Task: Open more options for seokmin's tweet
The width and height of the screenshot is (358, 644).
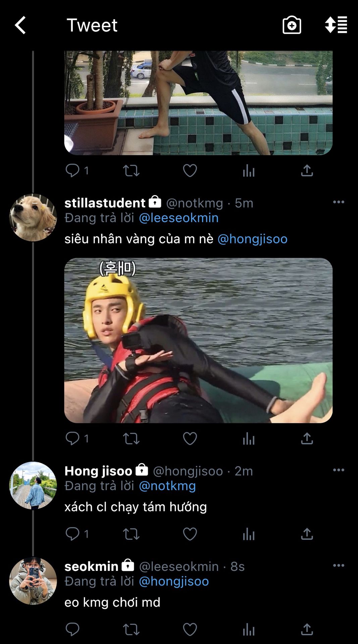Action: (x=339, y=566)
